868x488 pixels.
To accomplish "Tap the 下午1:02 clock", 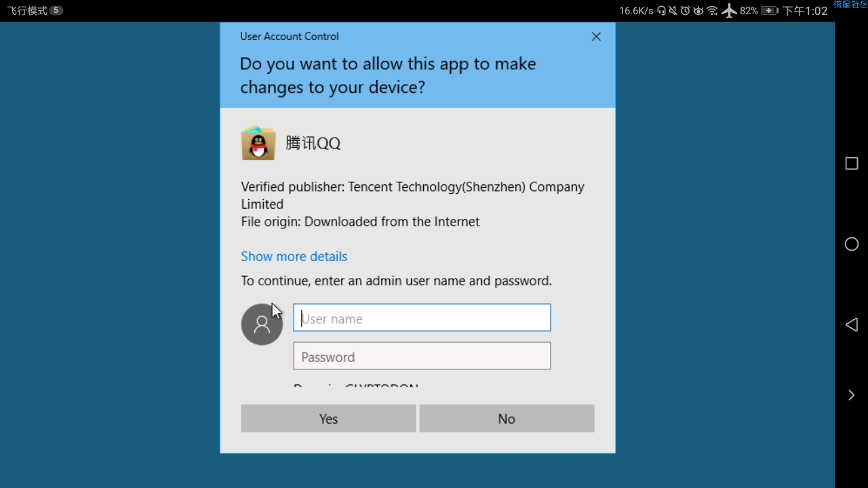I will click(805, 11).
